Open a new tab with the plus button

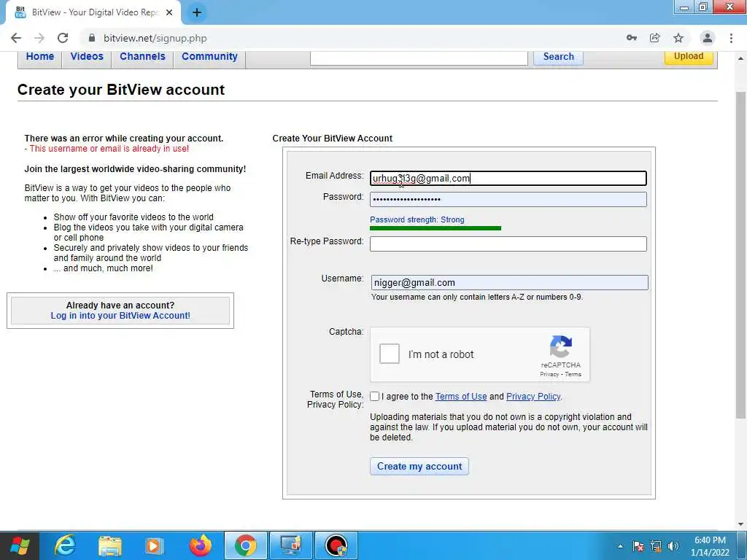tap(197, 12)
